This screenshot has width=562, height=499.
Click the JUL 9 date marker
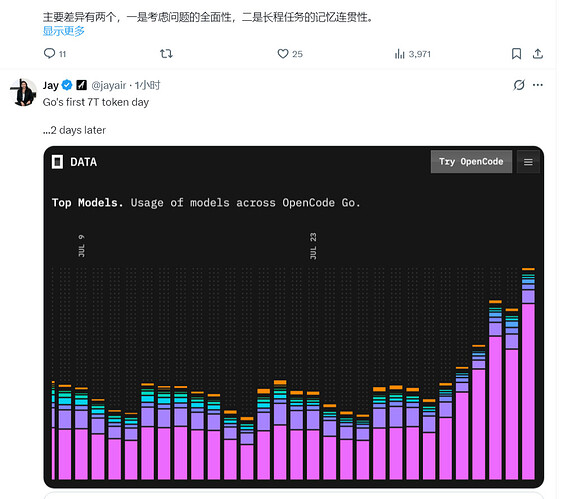(81, 246)
